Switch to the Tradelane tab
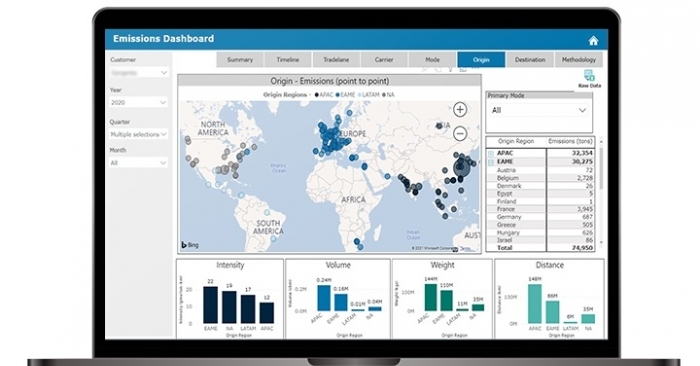The width and height of the screenshot is (700, 366). (x=336, y=59)
